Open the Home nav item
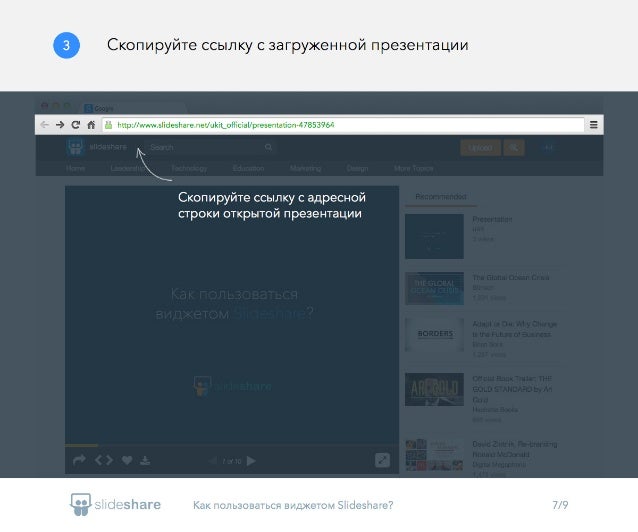The height and width of the screenshot is (532, 638). click(x=75, y=168)
